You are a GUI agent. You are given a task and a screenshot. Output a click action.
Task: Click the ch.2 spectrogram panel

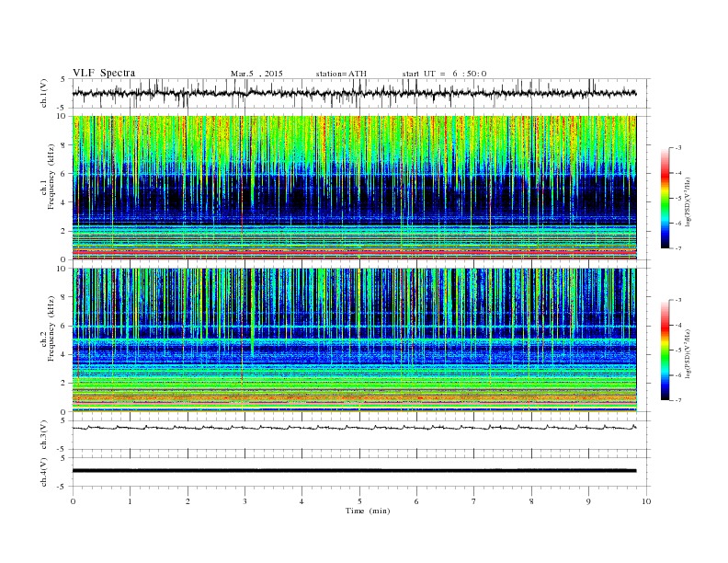coord(354,340)
